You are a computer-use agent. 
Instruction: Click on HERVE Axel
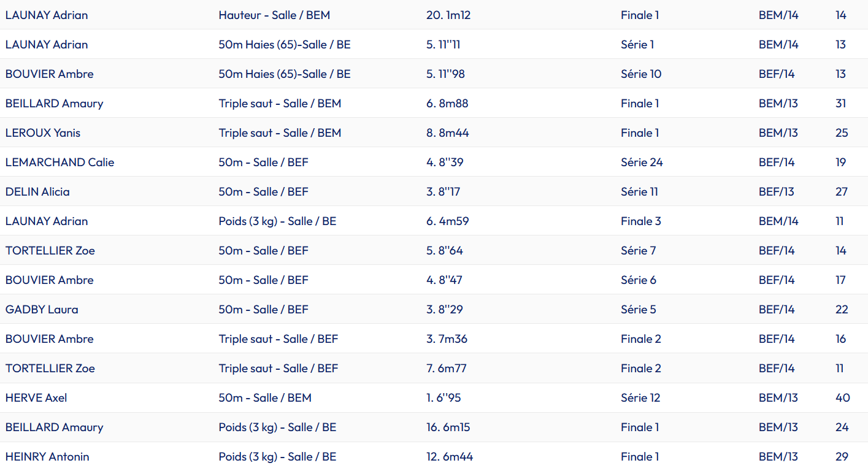pyautogui.click(x=36, y=398)
